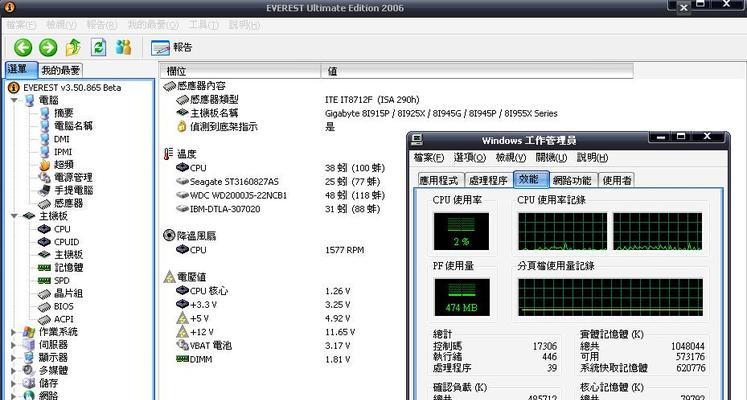Collapse the 主機板 parent tree node

(14, 216)
